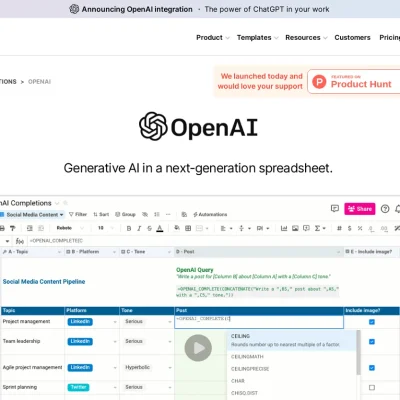400x400 pixels.
Task: Click the cell borders grid icon
Action: click(188, 228)
